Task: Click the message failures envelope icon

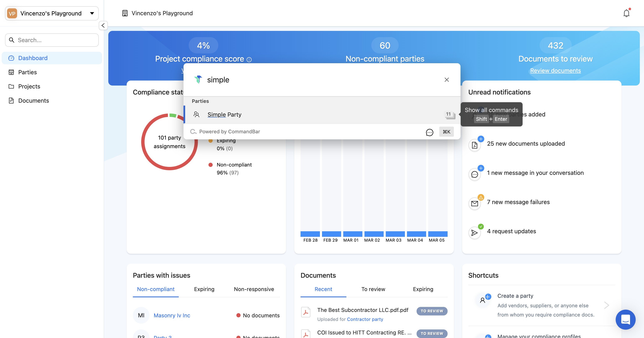Action: (x=474, y=203)
